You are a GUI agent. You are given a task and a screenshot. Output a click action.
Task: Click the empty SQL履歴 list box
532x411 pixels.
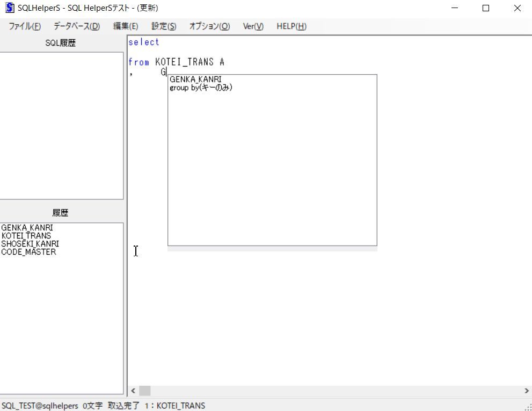tap(61, 126)
